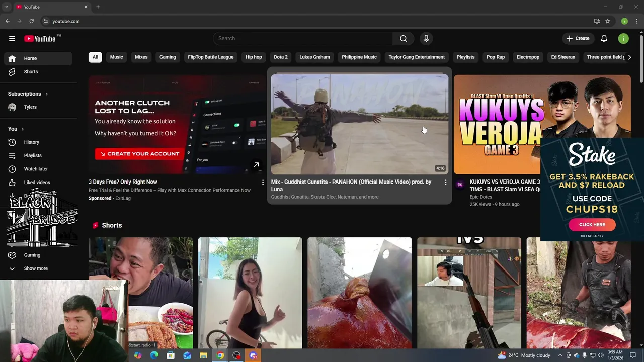Select the All filter chip
644x362 pixels.
point(95,57)
